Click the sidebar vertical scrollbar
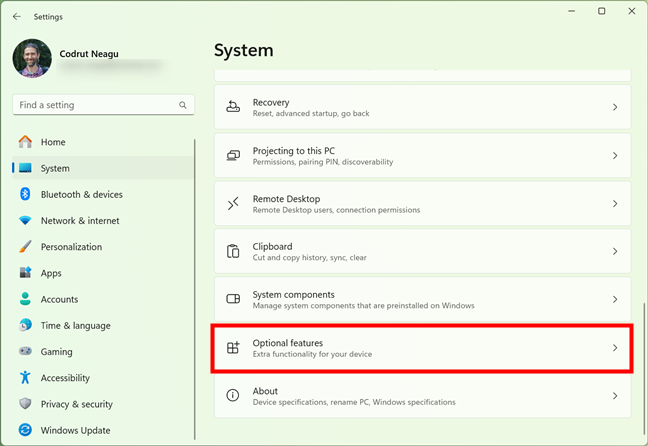The image size is (648, 446). (195, 289)
